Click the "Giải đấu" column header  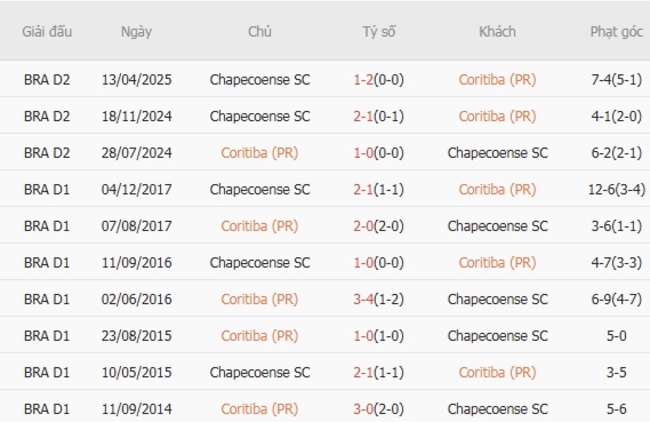point(47,31)
